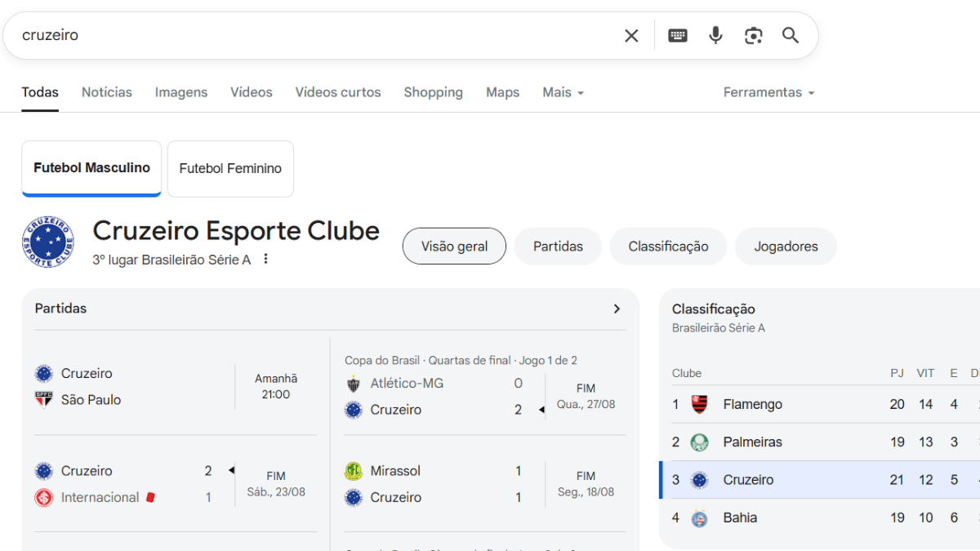
Task: Expand the Partidas section arrow
Action: click(617, 309)
